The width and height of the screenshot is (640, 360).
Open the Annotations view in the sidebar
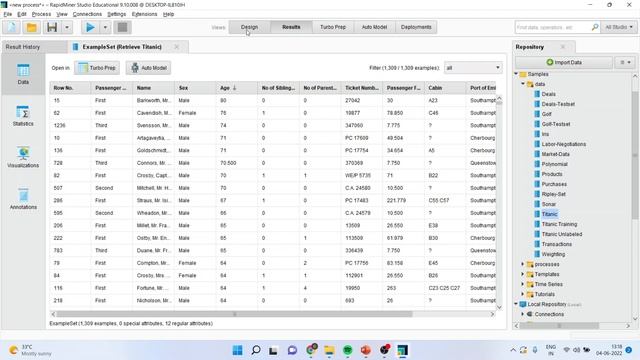(x=23, y=199)
